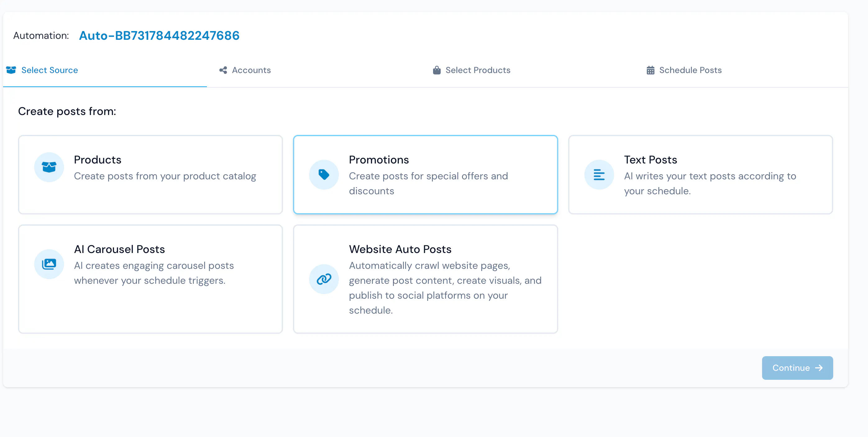Click 'Automatically crawl website pages' description
Image resolution: width=868 pixels, height=437 pixels.
point(445,287)
